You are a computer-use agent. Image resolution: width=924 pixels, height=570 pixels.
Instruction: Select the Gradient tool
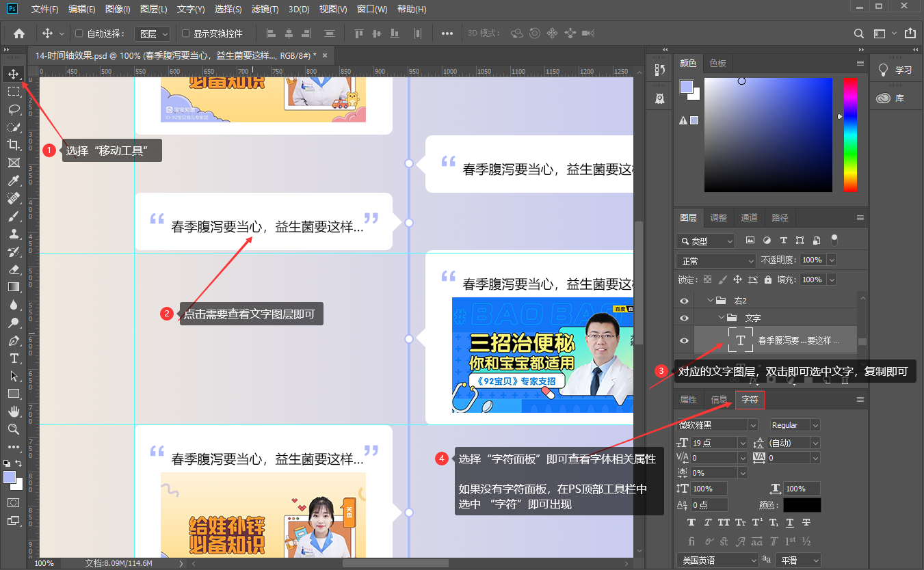[14, 287]
